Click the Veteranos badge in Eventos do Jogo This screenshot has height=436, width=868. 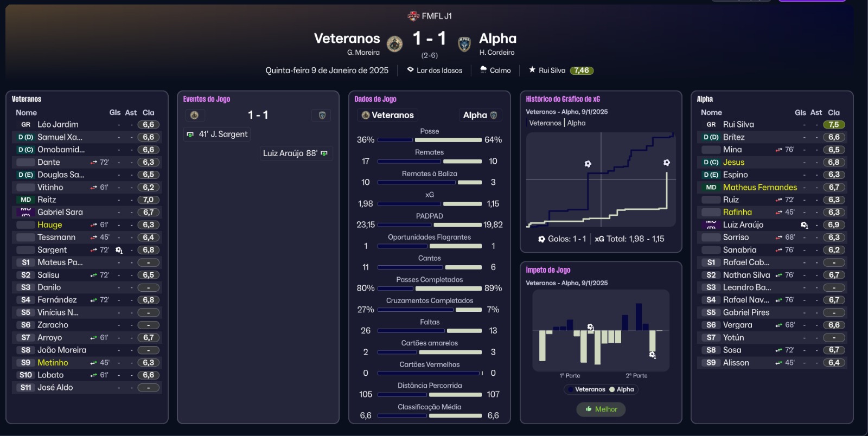coord(194,115)
